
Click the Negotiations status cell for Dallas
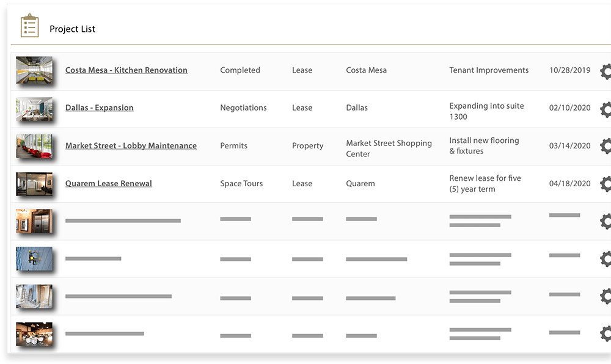point(243,107)
